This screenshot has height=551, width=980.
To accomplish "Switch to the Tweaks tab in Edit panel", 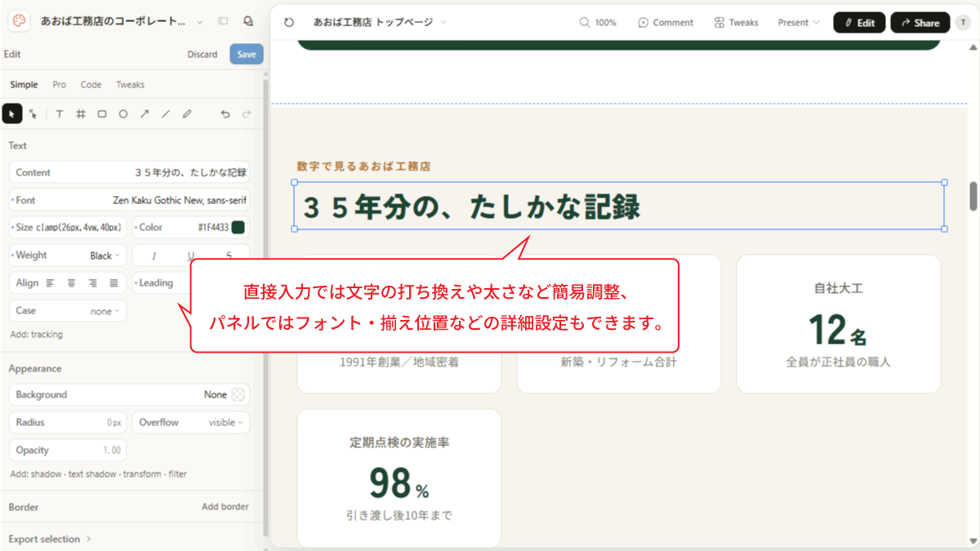I will (x=130, y=85).
